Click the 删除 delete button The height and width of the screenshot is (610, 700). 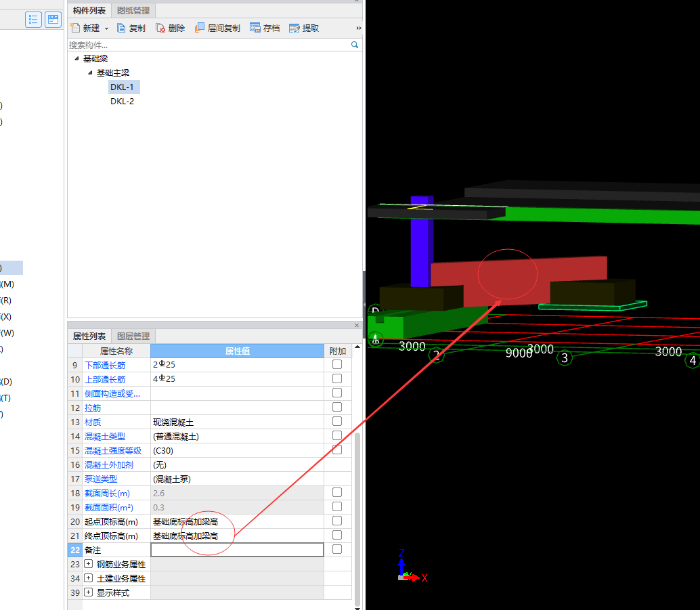pos(170,28)
